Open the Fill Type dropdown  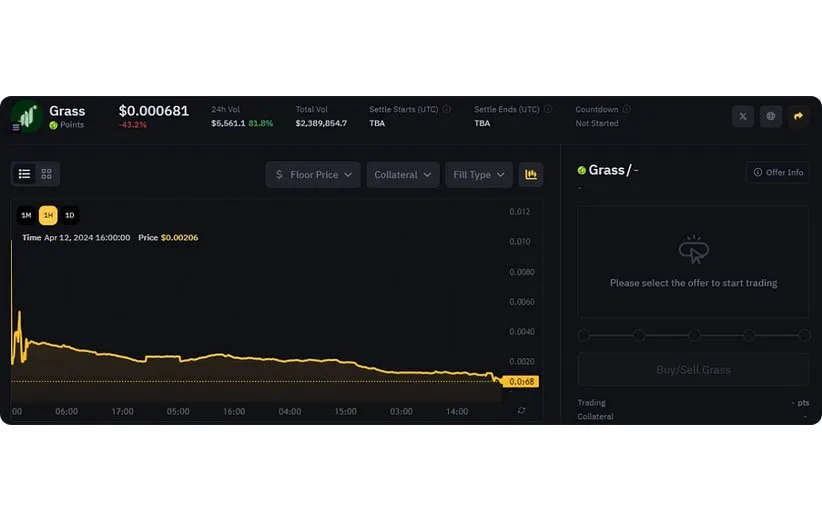(x=478, y=175)
